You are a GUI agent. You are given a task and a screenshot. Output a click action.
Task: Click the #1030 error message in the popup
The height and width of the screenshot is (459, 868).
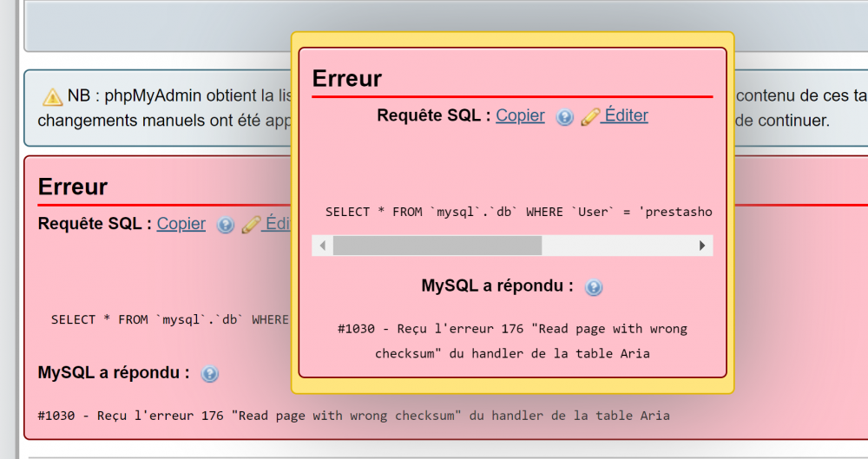coord(512,341)
